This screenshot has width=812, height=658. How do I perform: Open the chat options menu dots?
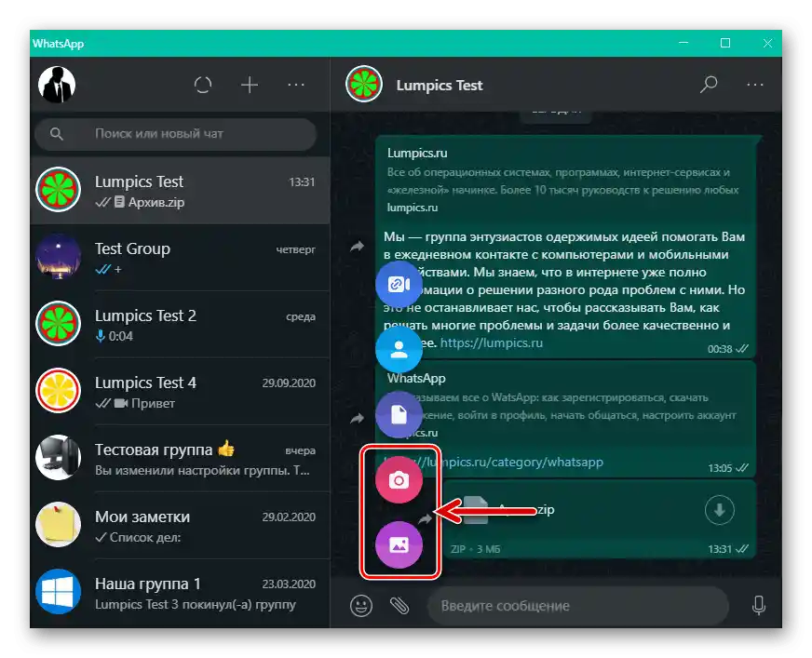point(755,85)
